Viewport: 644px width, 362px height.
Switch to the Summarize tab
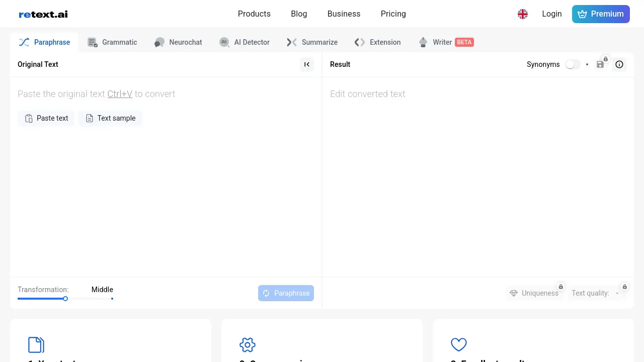tap(312, 42)
